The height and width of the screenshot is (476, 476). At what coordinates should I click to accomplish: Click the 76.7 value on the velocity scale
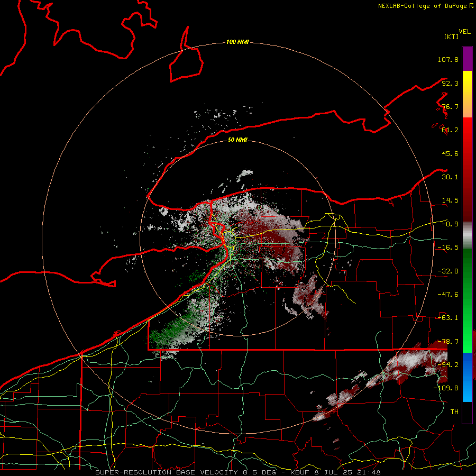(x=450, y=106)
